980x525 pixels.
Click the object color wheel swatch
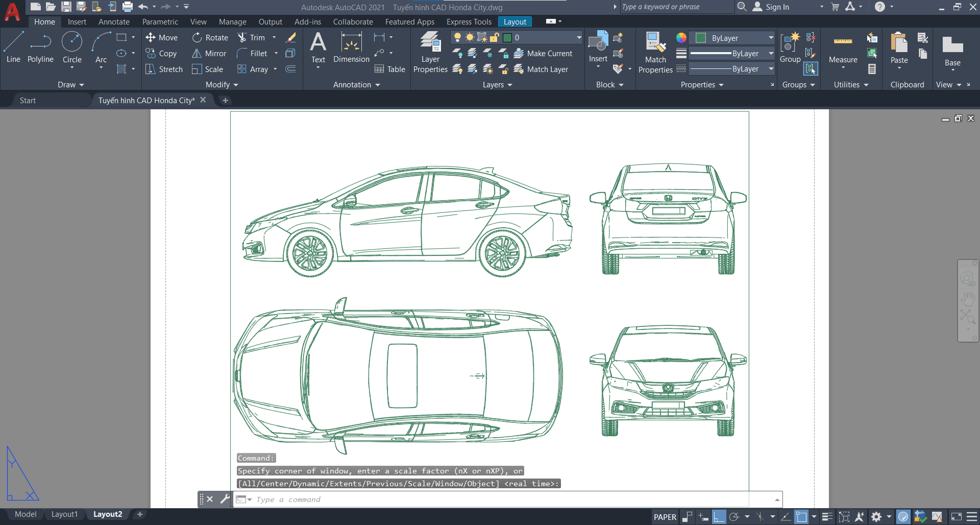pyautogui.click(x=681, y=38)
